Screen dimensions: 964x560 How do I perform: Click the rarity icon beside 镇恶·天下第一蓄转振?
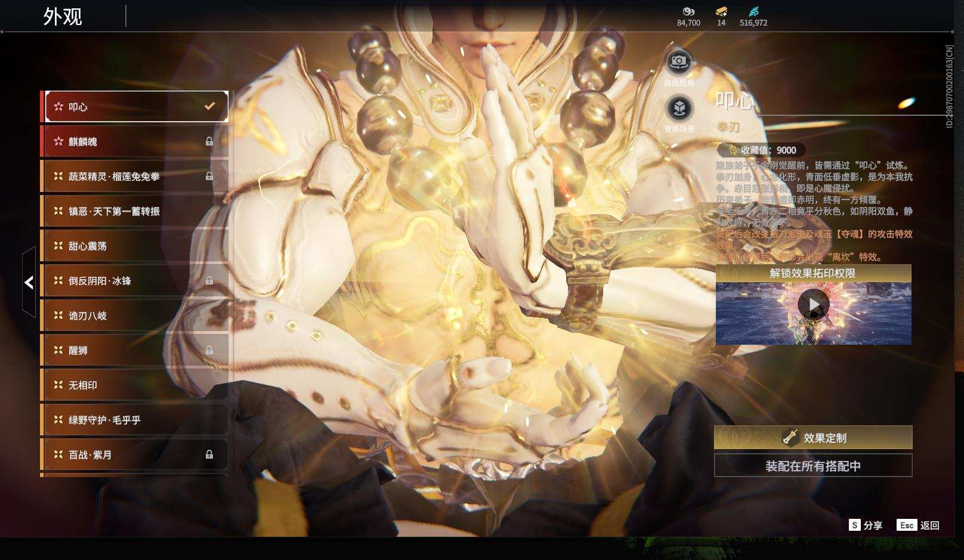point(58,211)
